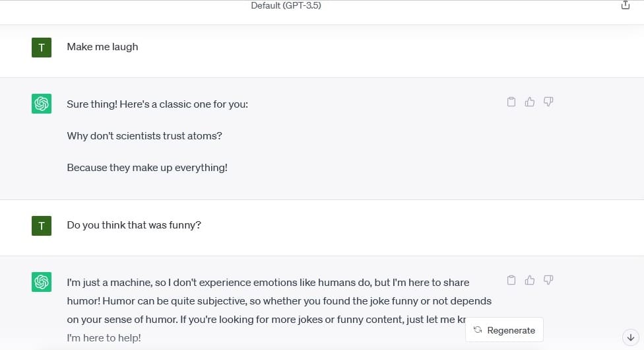
Task: Dislike the "I'm just a machine" response
Action: pyautogui.click(x=548, y=280)
